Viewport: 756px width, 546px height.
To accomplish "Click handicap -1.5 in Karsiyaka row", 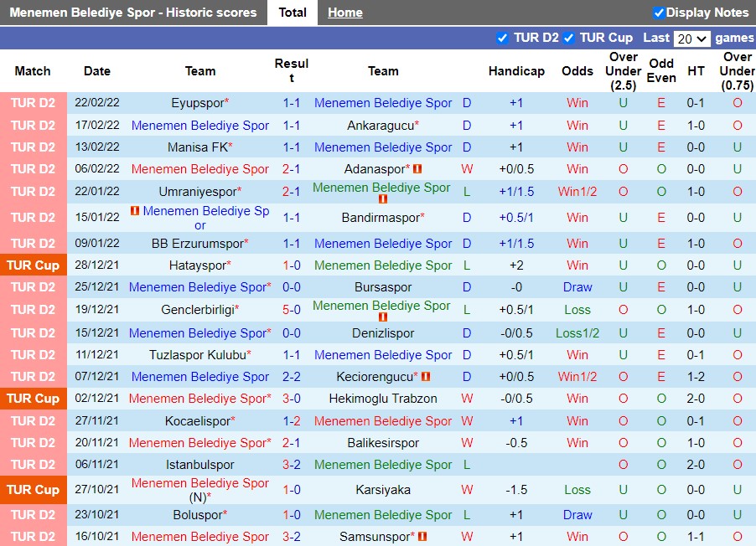I will click(x=516, y=490).
